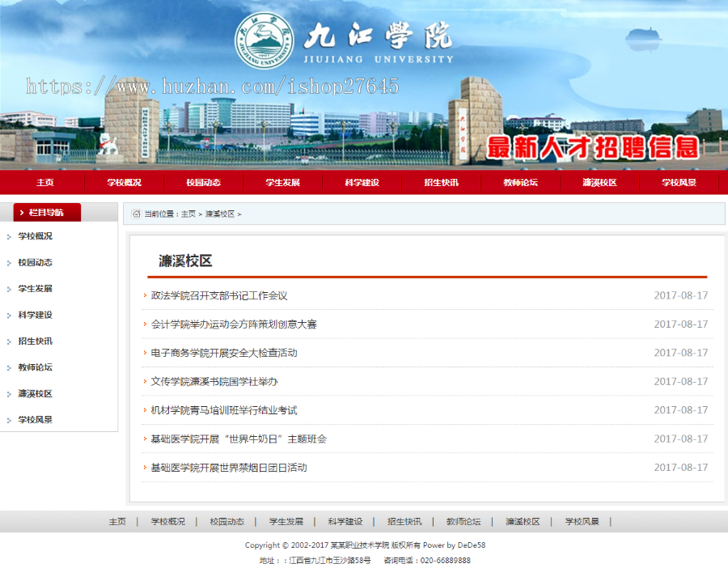Click footer link 主页
This screenshot has height=585, width=728.
[x=117, y=522]
